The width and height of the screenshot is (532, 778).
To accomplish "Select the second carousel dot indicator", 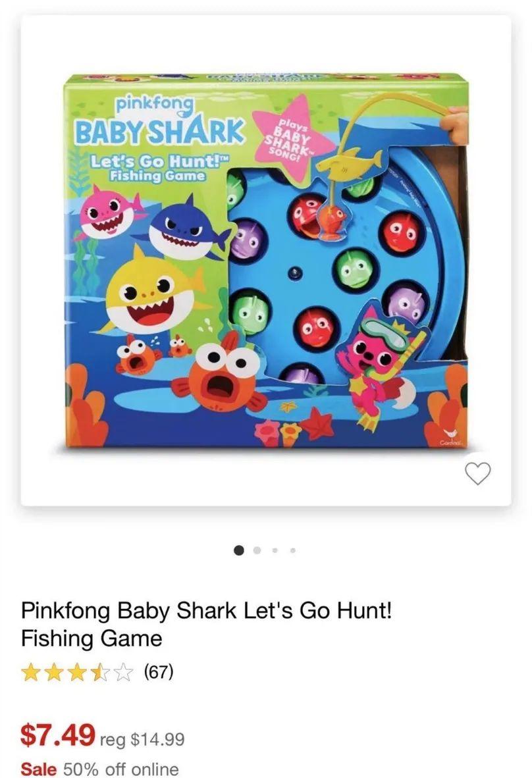I will 257,550.
